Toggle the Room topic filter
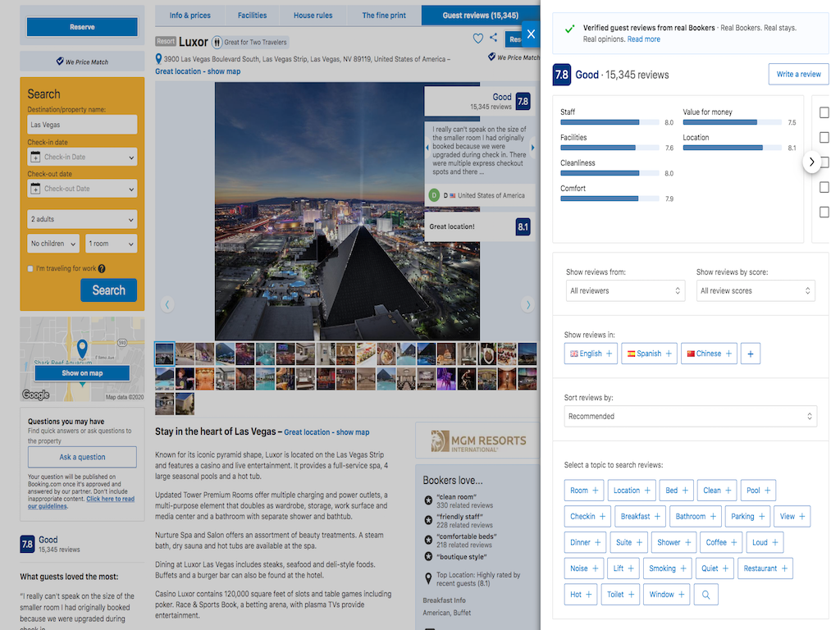This screenshot has height=630, width=840. click(x=584, y=491)
